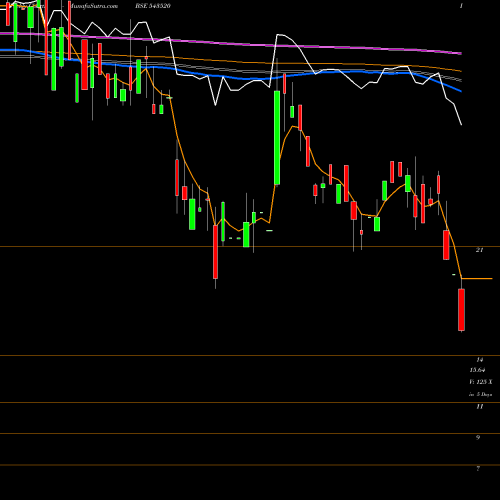500x500 pixels.
Task: Click the 7 price level label
Action: pos(478,468)
